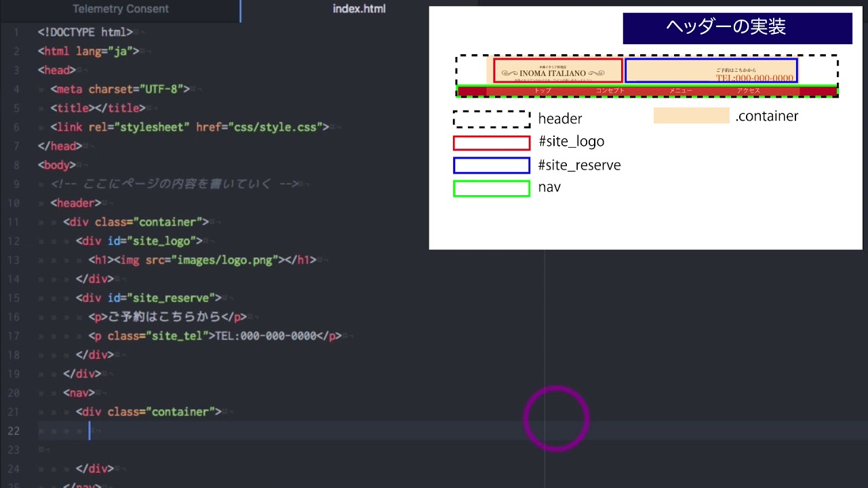Click line number 22 in the gutter
Viewport: 868px width, 488px height.
coord(14,430)
